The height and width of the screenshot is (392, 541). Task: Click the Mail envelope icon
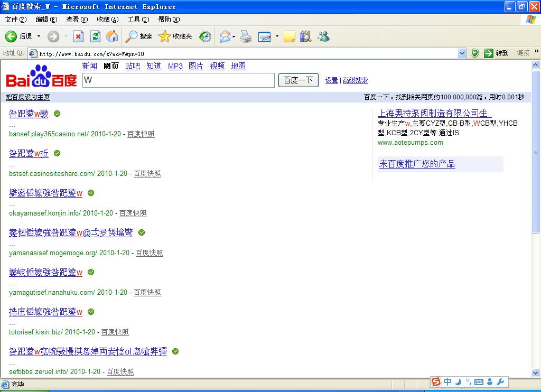[225, 36]
